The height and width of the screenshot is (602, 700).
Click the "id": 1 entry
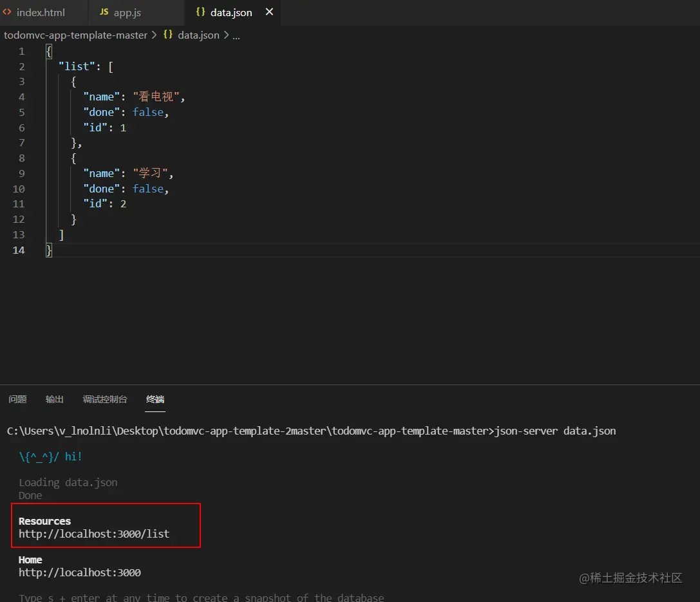tap(105, 127)
